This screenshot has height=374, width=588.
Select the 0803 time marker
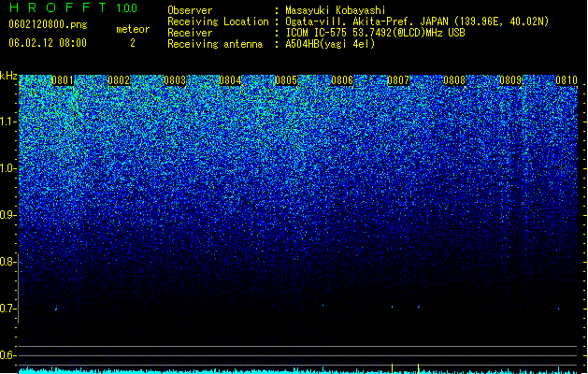coord(175,80)
